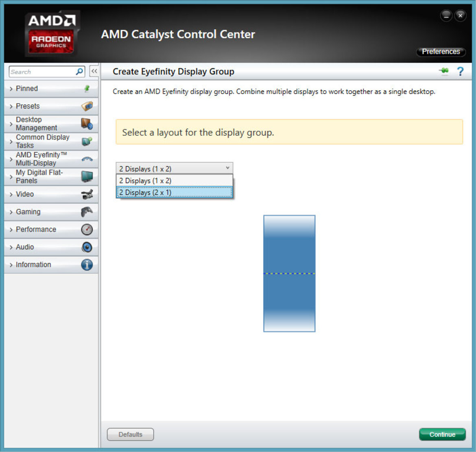
Task: Click the Video camera icon
Action: [87, 194]
